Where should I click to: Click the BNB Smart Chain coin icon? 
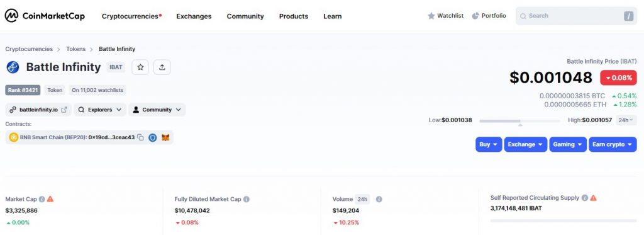pos(14,137)
